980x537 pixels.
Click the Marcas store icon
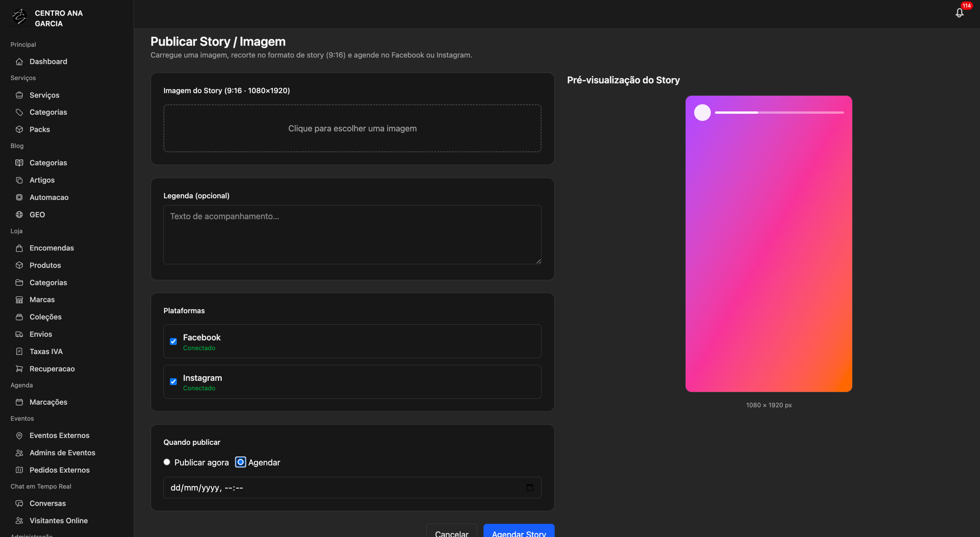click(x=19, y=300)
